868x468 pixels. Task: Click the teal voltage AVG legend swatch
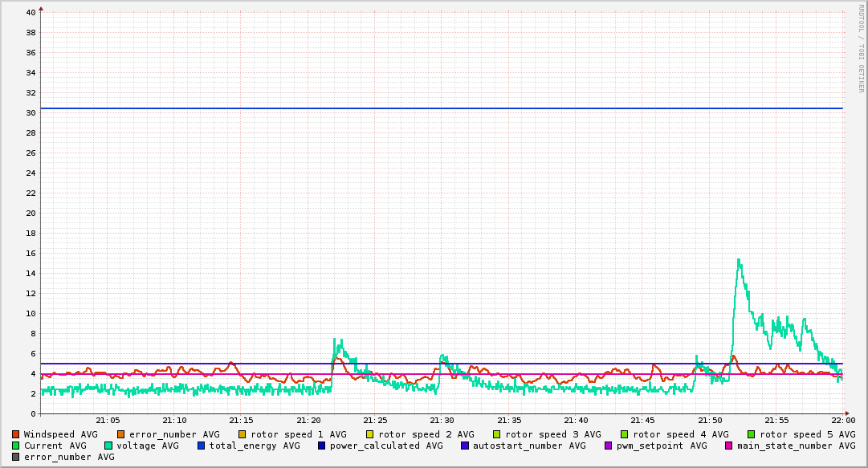pyautogui.click(x=109, y=446)
